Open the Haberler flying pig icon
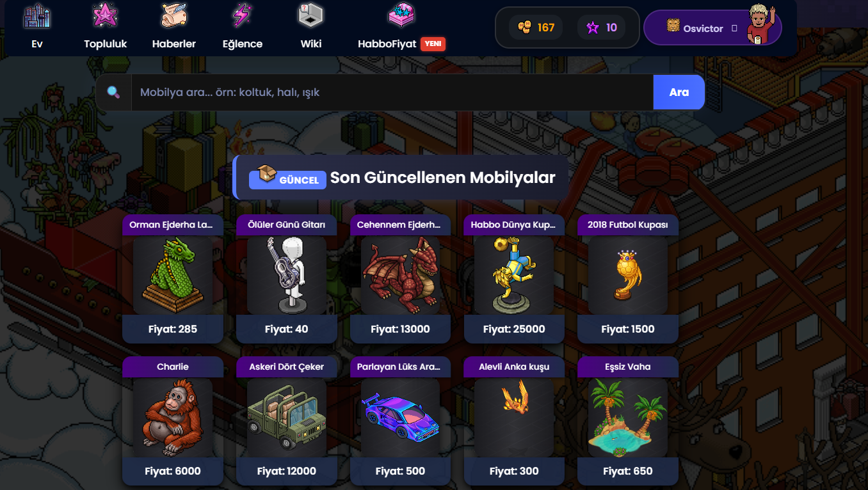Screen dimensions: 868x490 coord(173,16)
